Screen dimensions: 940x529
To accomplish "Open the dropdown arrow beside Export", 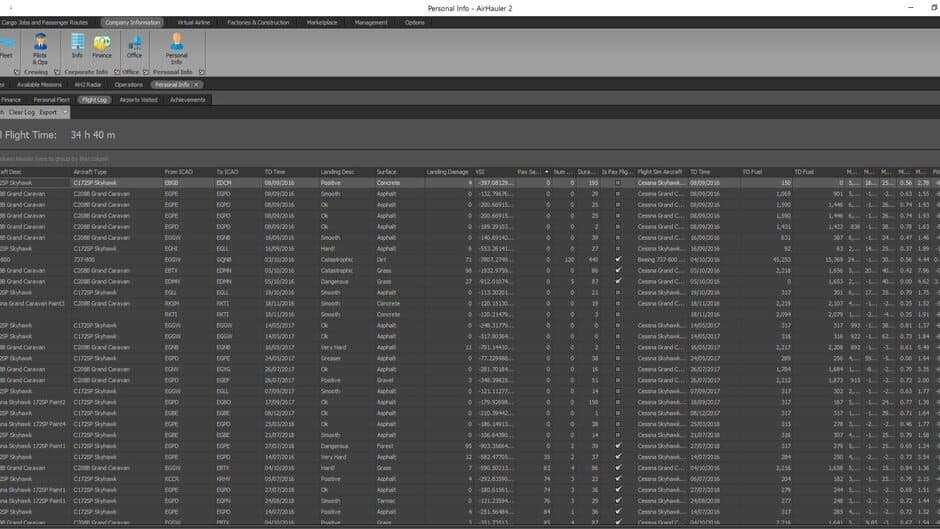I will point(65,112).
